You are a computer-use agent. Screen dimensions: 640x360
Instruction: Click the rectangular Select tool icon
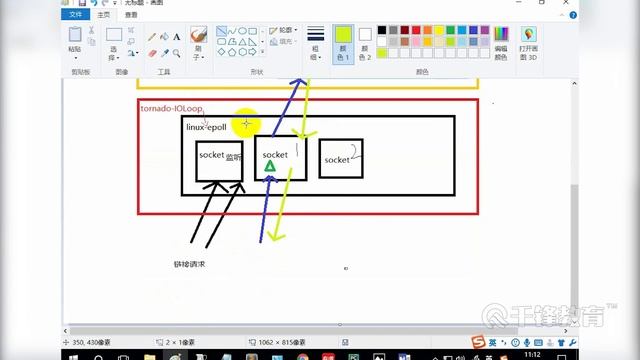click(114, 35)
